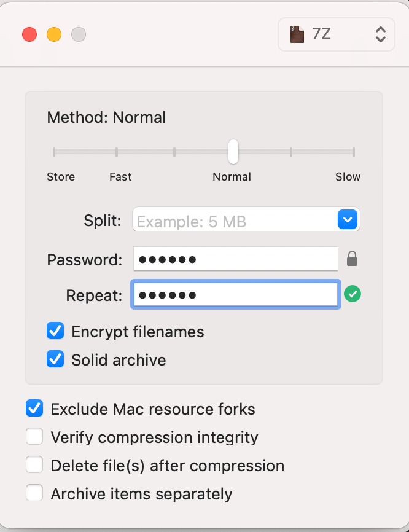Viewport: 409px width, 532px height.
Task: Click the padlock icon beside Password field
Action: click(x=353, y=259)
